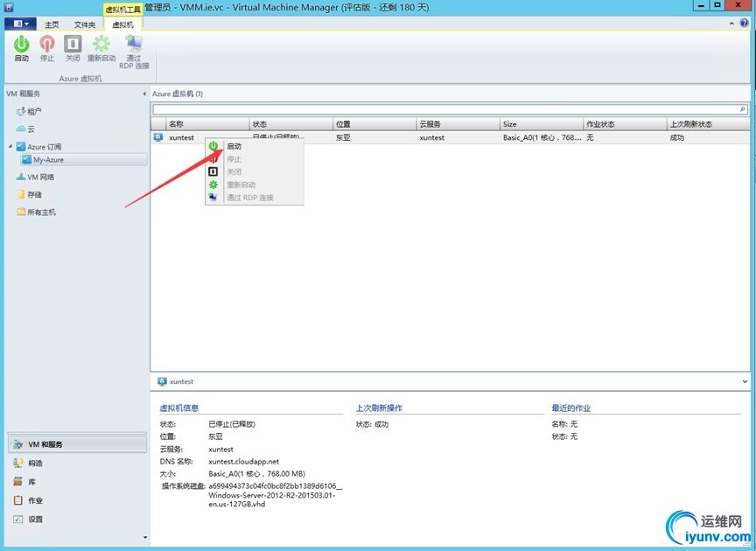
Task: Open the 构造 workspace
Action: tap(77, 464)
